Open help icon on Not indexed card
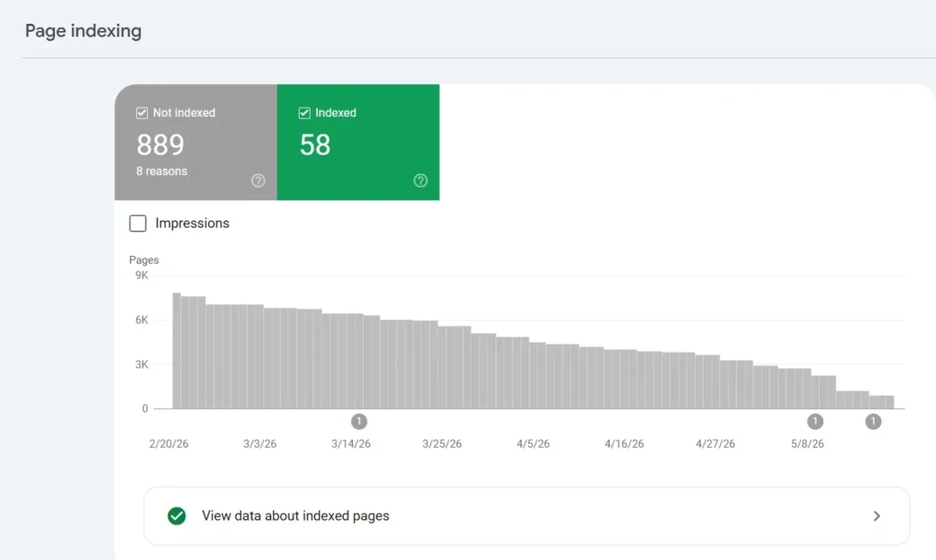The height and width of the screenshot is (560, 936). [x=258, y=181]
